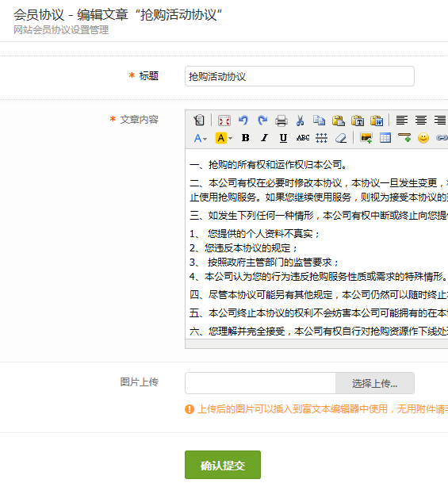Click the green 确认提交 submit button

[223, 465]
